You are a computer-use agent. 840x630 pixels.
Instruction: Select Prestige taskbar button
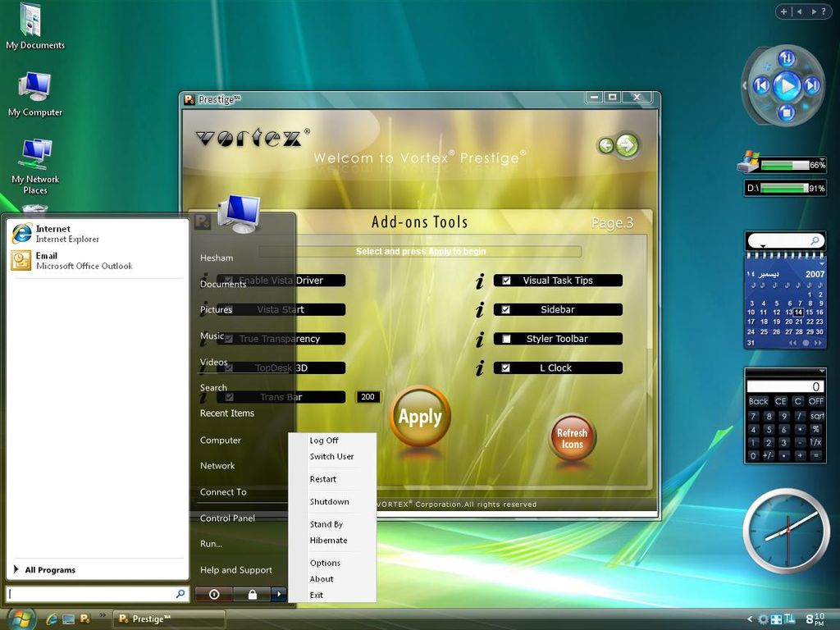pos(168,619)
